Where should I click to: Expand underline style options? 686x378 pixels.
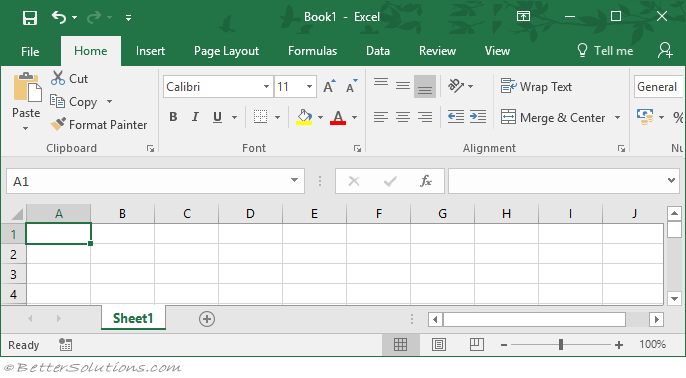(234, 117)
